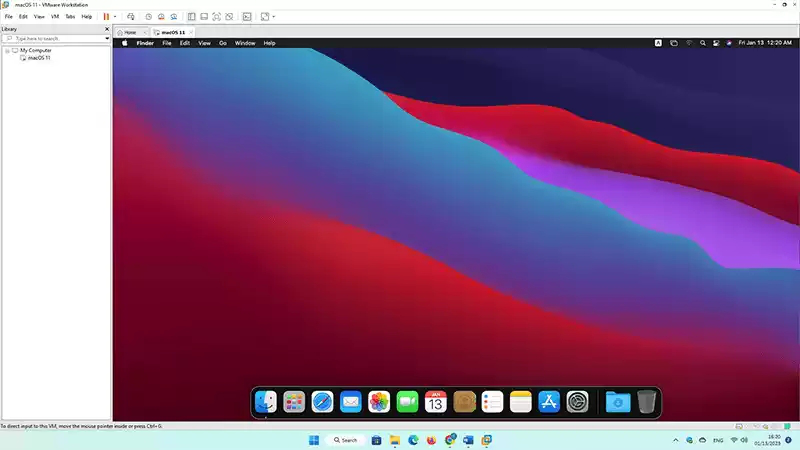This screenshot has height=450, width=800.
Task: Open the VMware File menu
Action: (9, 17)
